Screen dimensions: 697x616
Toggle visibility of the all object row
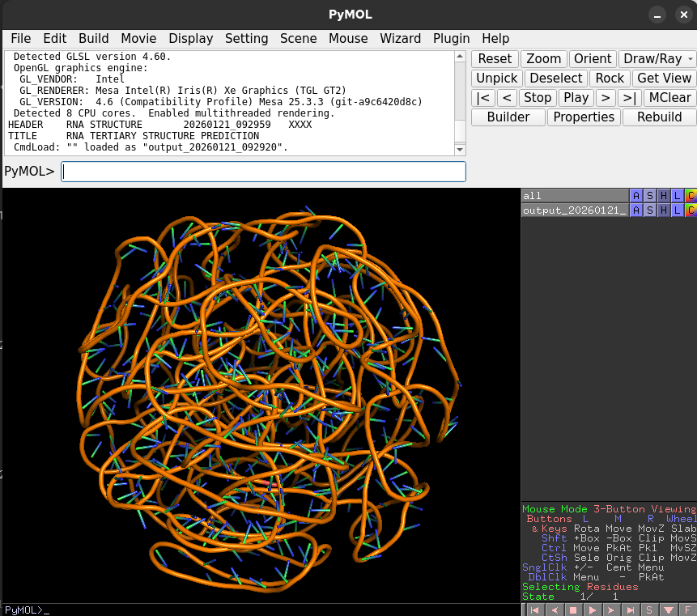tap(575, 196)
